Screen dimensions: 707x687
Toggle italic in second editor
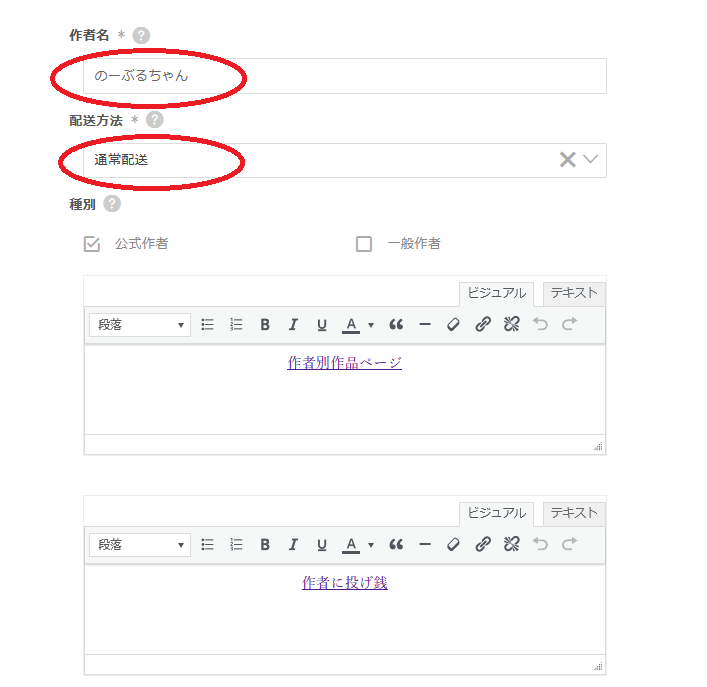(x=294, y=545)
